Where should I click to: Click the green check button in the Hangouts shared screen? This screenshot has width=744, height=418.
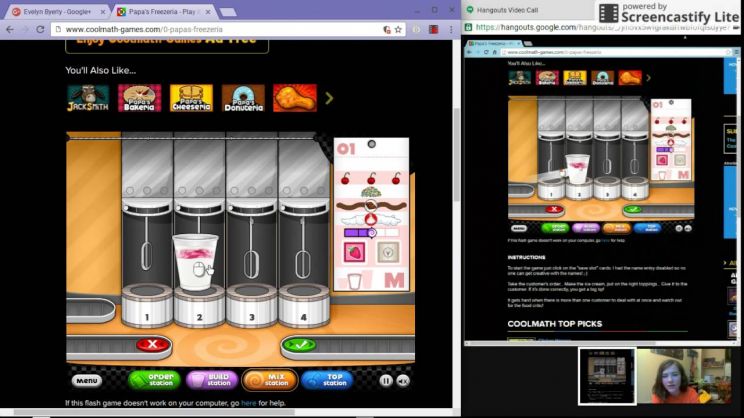(632, 209)
